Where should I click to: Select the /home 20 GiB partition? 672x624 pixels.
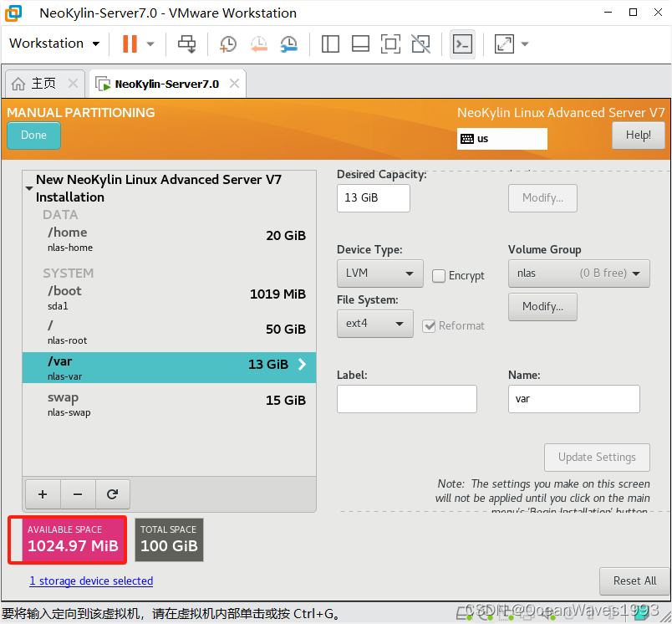coord(170,239)
